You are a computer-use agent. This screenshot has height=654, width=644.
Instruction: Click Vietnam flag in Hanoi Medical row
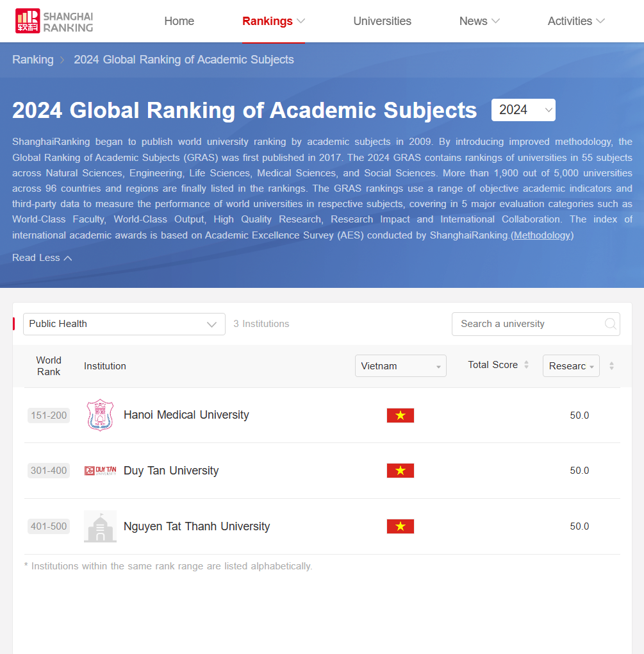pos(400,415)
